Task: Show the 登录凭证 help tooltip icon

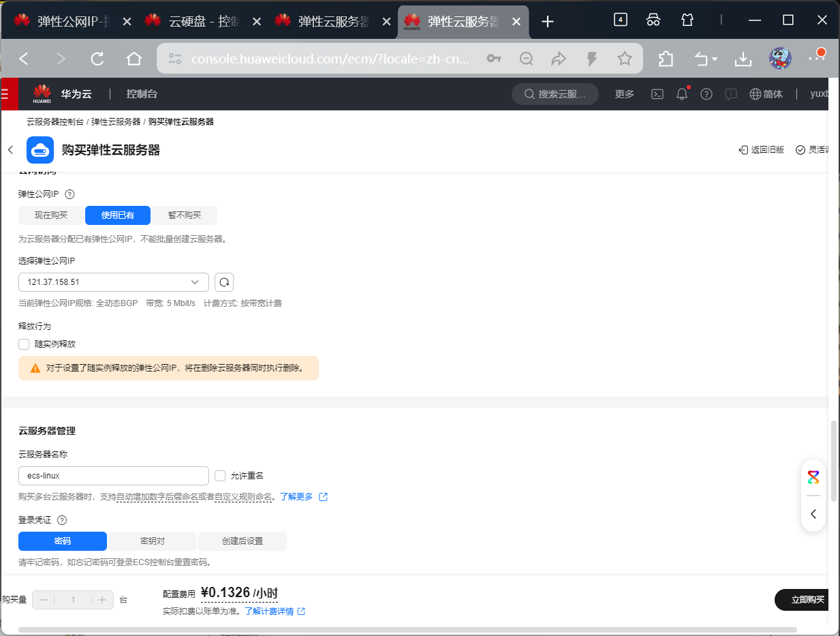Action: pyautogui.click(x=63, y=520)
